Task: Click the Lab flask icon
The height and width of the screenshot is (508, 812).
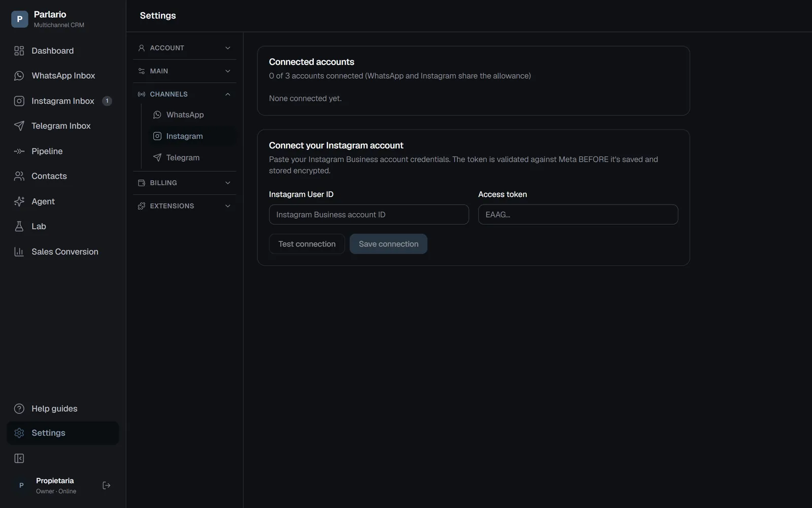Action: pos(19,227)
